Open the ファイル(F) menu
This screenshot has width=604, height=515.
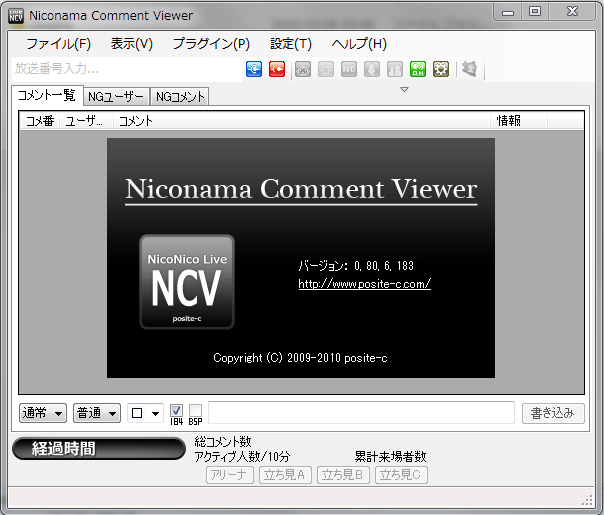59,44
